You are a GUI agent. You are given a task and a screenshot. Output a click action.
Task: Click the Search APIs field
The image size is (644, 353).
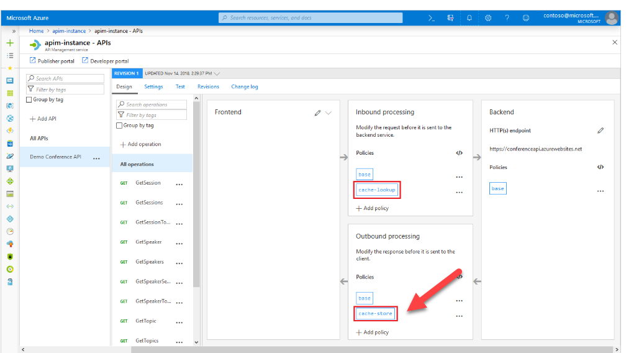[65, 78]
